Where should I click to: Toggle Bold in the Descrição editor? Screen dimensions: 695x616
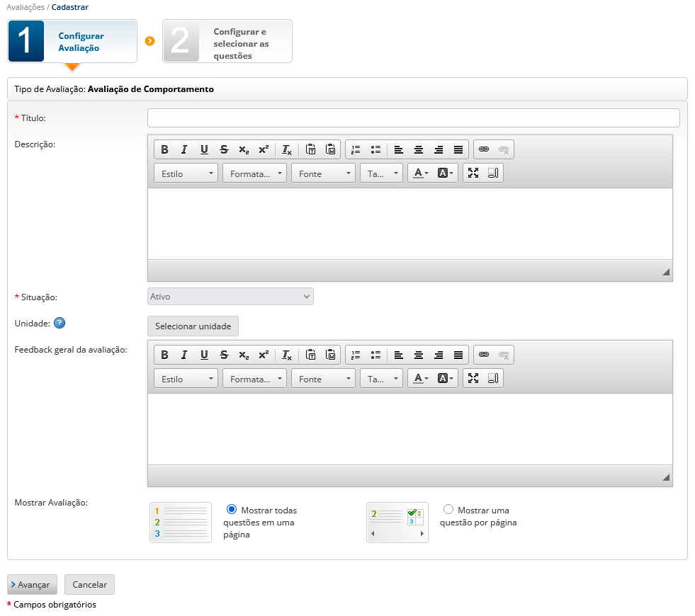click(164, 149)
